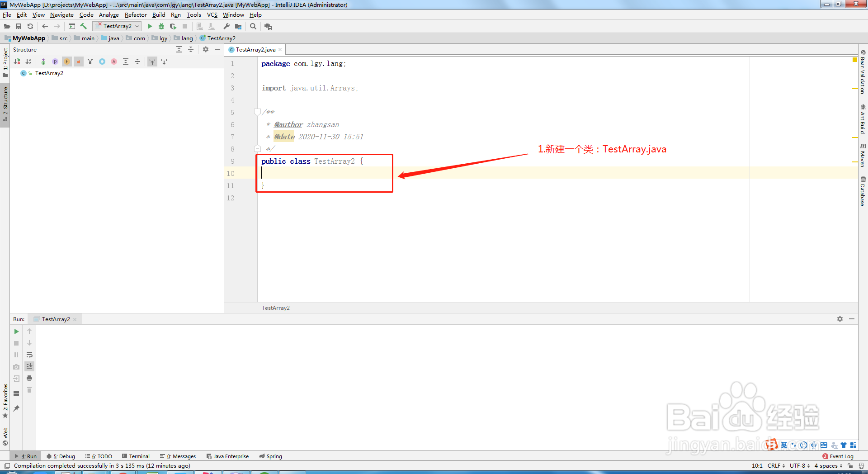Pin the Run tab with pin icon

coord(16,408)
